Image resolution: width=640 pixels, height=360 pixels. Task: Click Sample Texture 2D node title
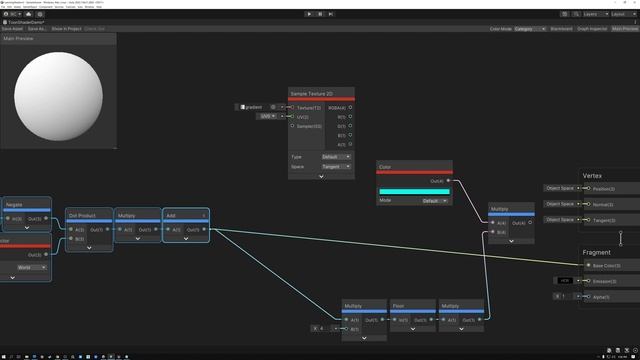[x=311, y=94]
